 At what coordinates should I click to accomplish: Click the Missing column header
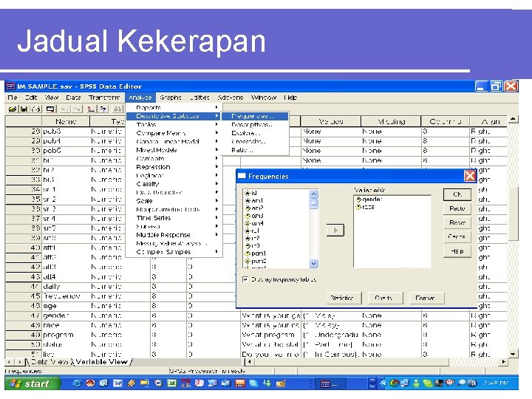391,121
